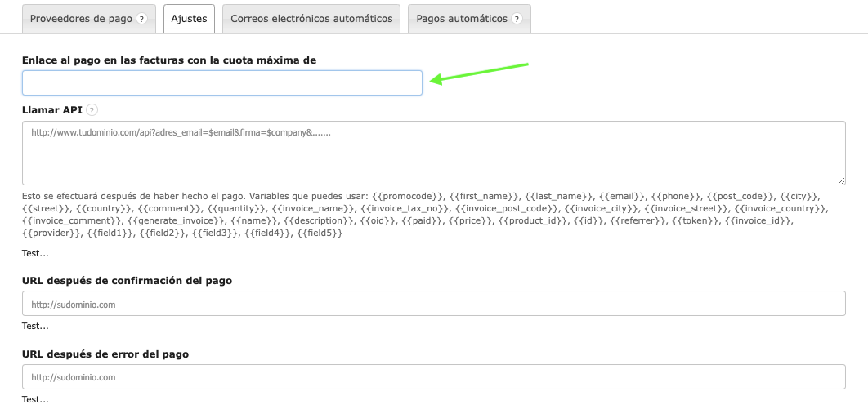Click 'URL después de confirmación del pago' label
The image size is (868, 418).
coord(127,281)
